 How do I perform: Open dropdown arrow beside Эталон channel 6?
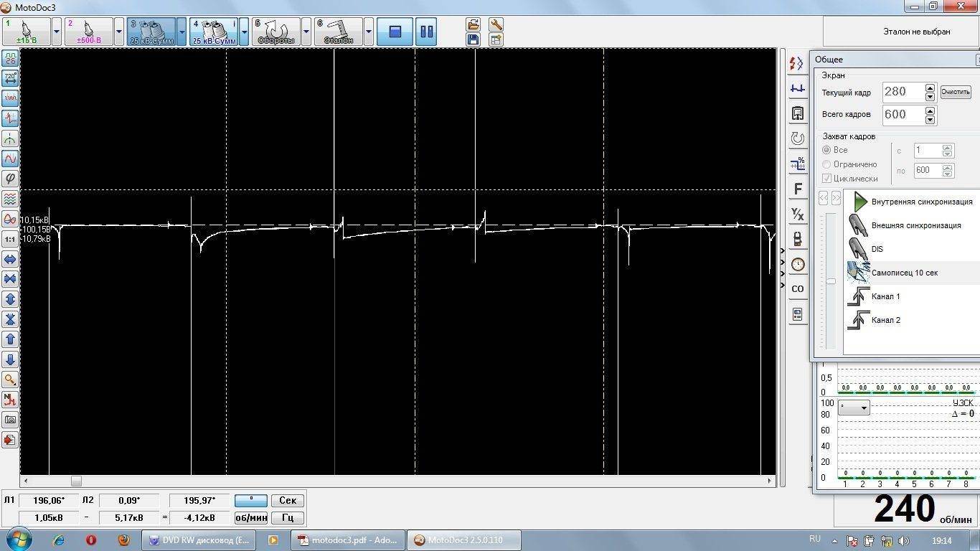369,32
